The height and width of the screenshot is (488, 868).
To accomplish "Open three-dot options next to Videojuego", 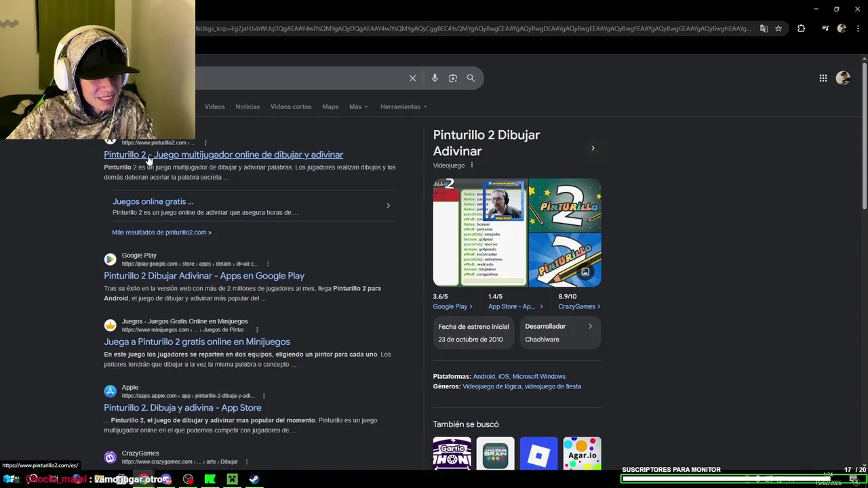I will tap(472, 165).
